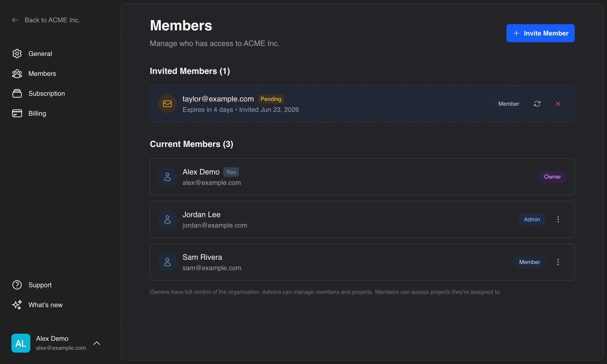The width and height of the screenshot is (607, 364).
Task: Open the options menu for Sam Rivera
Action: pos(558,262)
